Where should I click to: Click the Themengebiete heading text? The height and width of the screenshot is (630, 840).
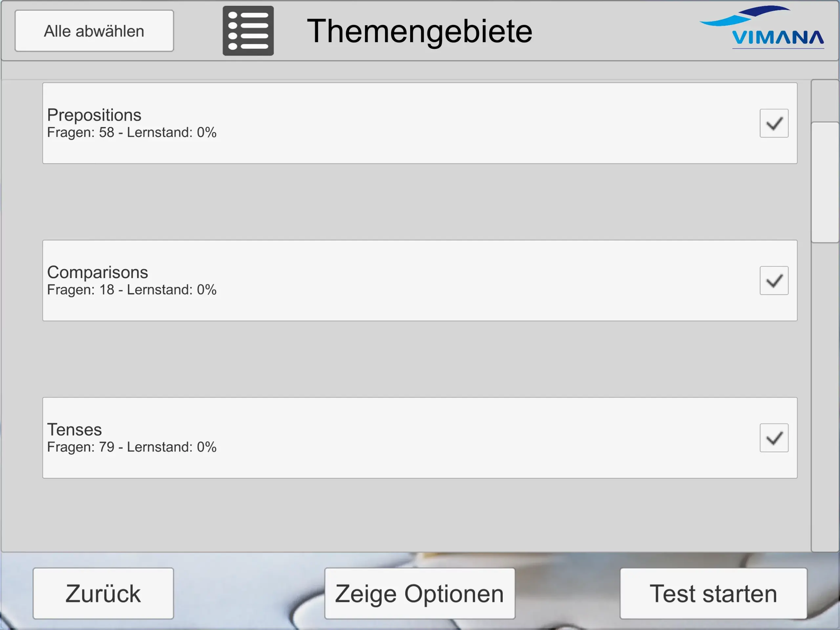tap(419, 31)
